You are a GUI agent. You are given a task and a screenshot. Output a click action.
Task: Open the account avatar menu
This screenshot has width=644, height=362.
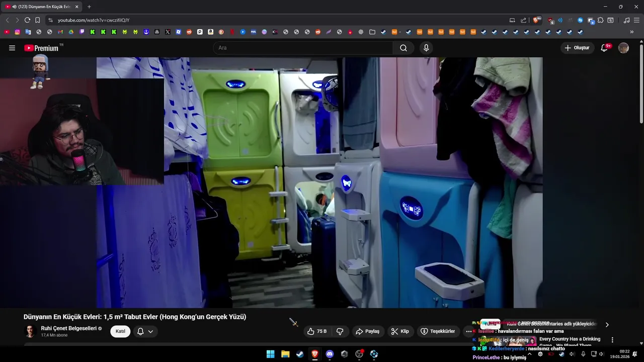pyautogui.click(x=623, y=48)
